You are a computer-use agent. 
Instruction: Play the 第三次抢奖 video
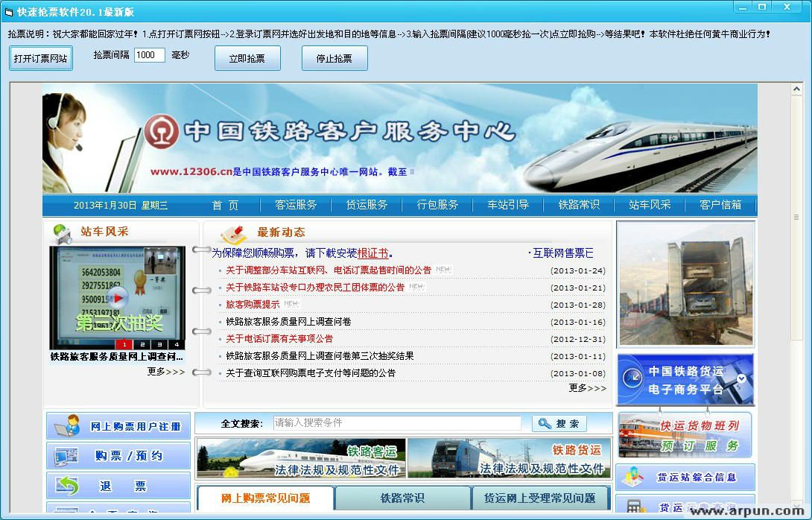[x=118, y=298]
